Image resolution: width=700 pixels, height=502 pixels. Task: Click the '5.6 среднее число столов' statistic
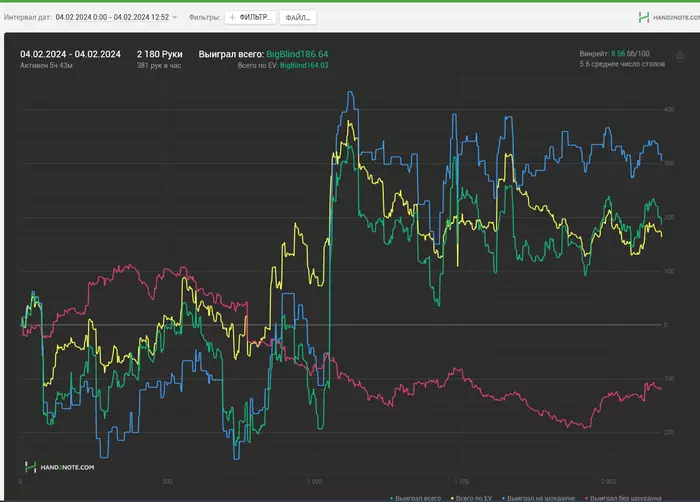coord(622,64)
